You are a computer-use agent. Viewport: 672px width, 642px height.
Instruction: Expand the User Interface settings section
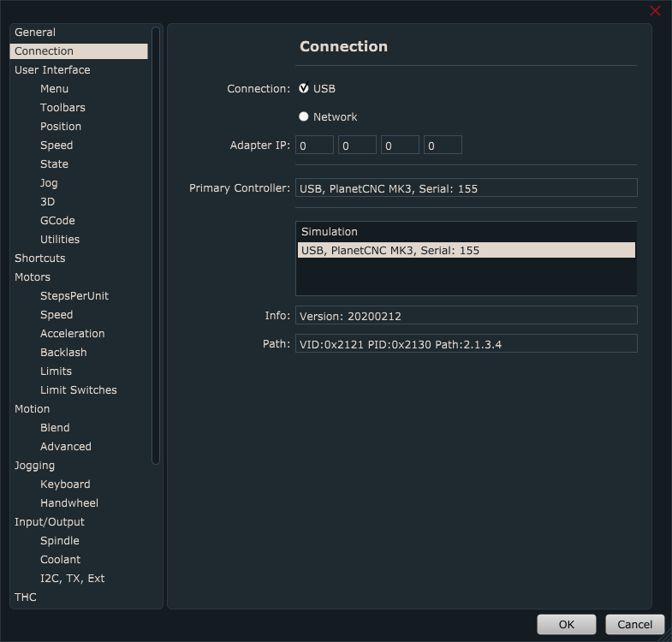(52, 70)
